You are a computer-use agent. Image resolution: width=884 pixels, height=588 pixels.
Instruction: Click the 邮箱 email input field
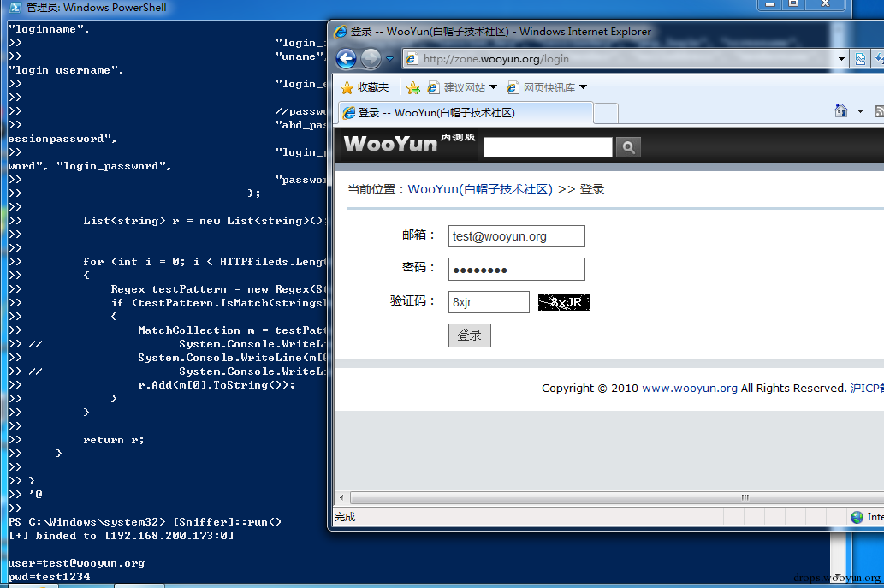click(516, 236)
